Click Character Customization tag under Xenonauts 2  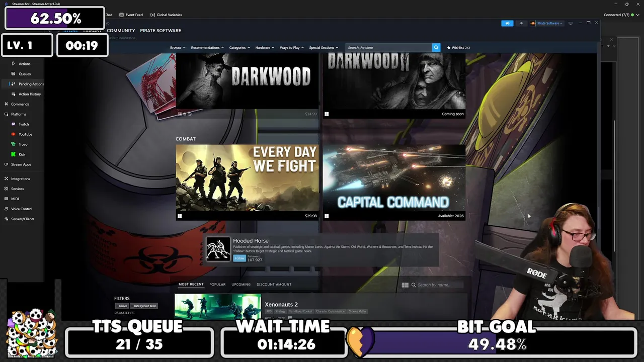331,311
